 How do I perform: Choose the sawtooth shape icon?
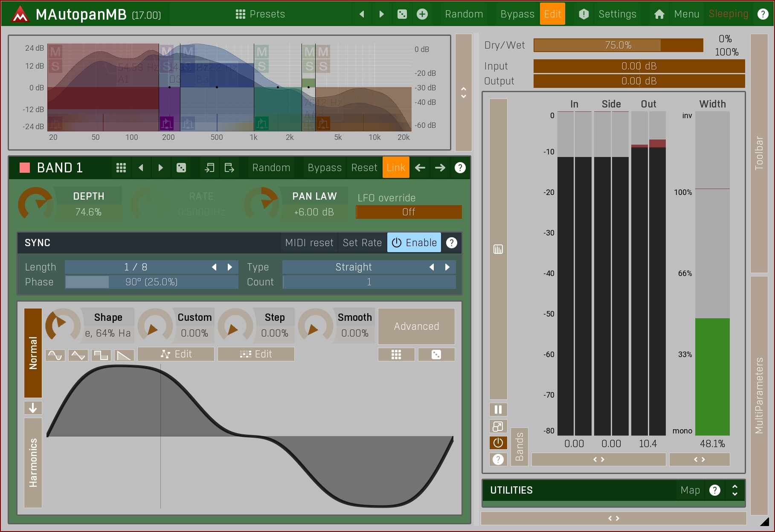[x=124, y=355]
